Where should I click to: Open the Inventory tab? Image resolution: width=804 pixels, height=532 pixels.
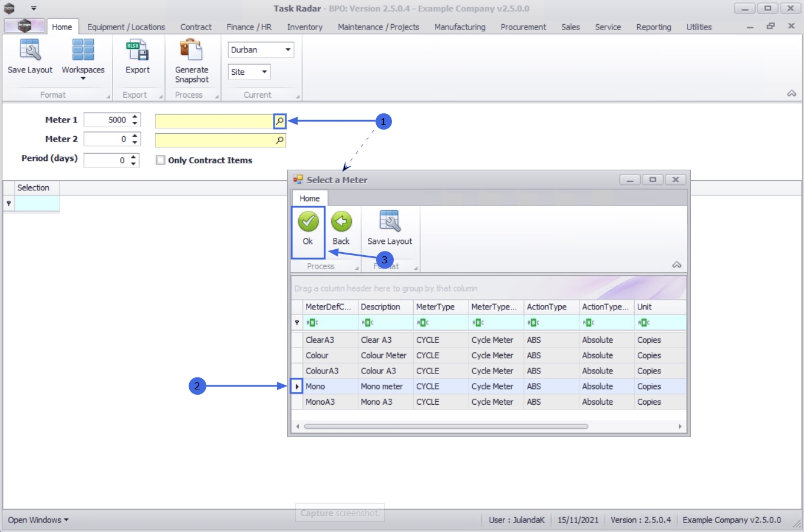pyautogui.click(x=305, y=27)
